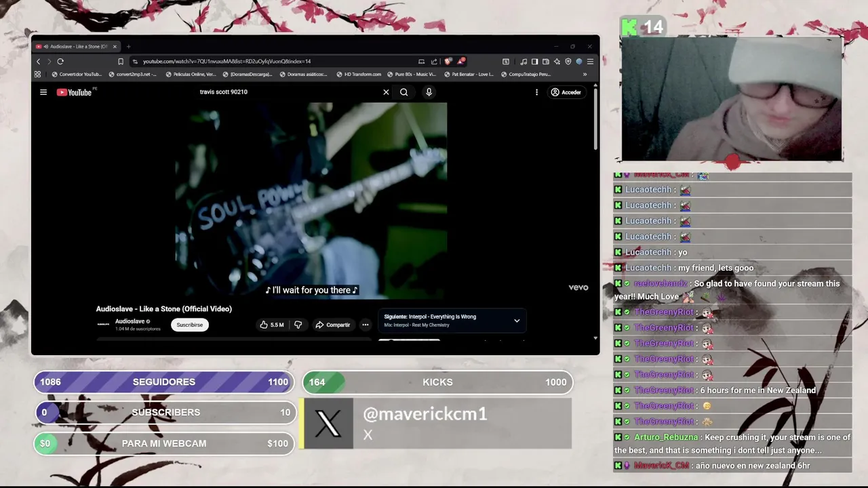The height and width of the screenshot is (488, 868).
Task: Open Doramas asiáticos bookmark
Action: click(304, 75)
